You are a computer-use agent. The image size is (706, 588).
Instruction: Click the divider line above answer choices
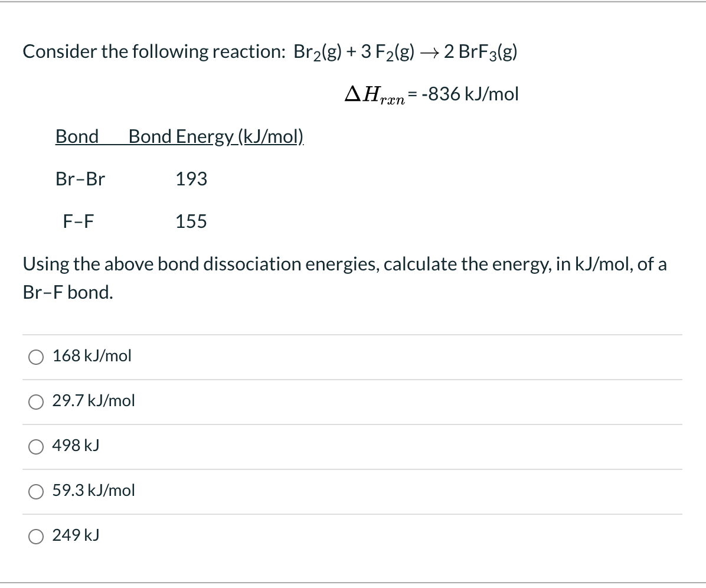[352, 333]
